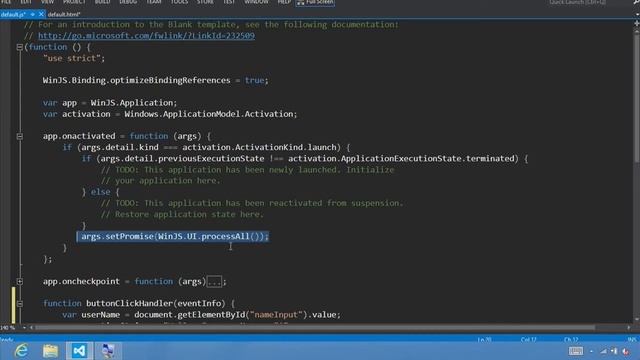Screen dimensions: 640x360
Task: Switch to the default.html tab
Action: click(64, 14)
